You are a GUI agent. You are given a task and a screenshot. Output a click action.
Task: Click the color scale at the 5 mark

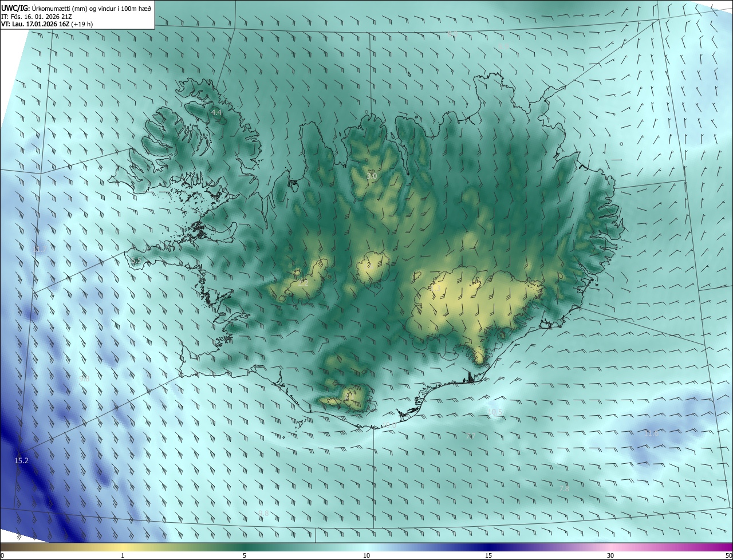pyautogui.click(x=245, y=555)
